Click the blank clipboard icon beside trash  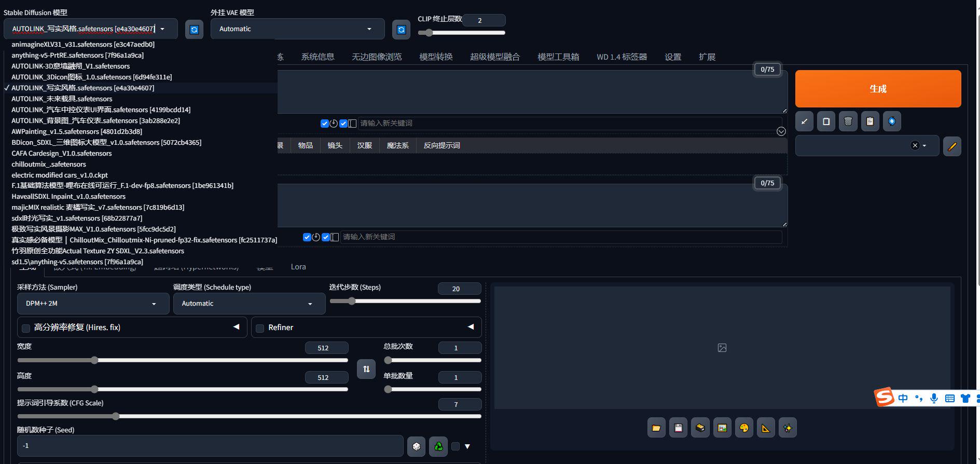click(826, 121)
